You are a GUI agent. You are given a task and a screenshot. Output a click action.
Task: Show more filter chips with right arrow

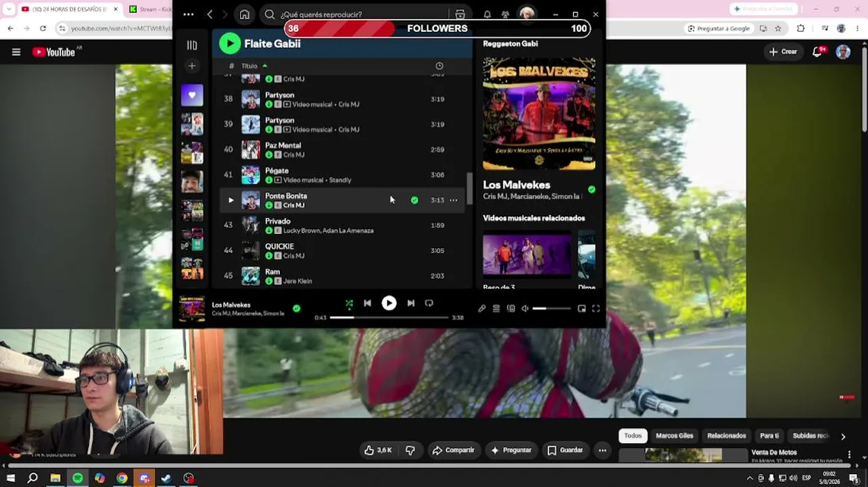[x=843, y=437]
